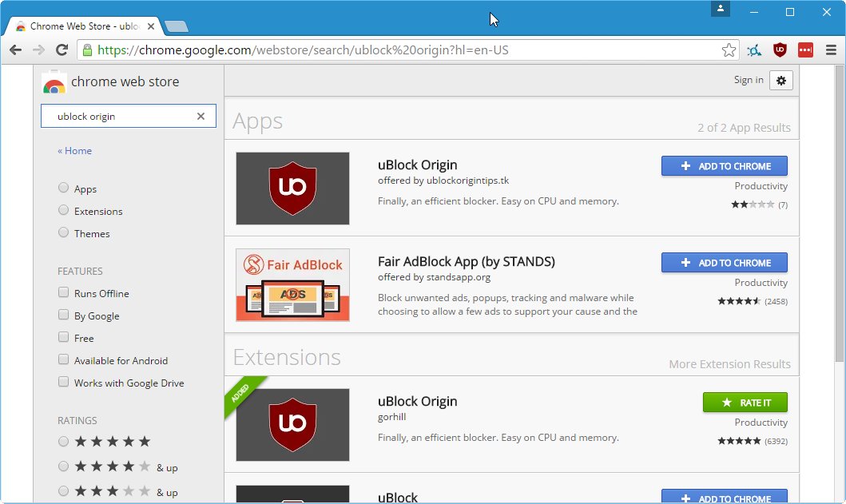Viewport: 846px width, 504px height.
Task: Tick the Free checkbox
Action: (63, 337)
